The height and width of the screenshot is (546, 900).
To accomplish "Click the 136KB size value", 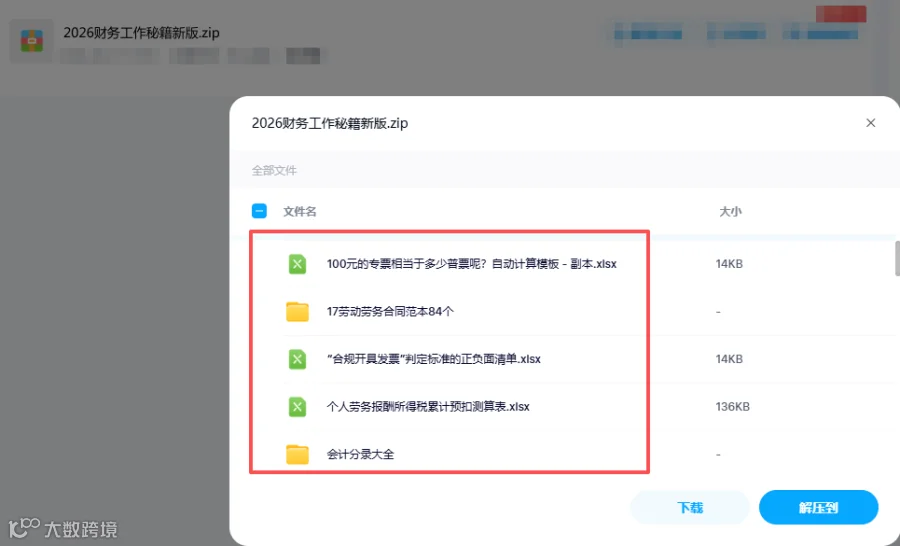I will point(732,407).
